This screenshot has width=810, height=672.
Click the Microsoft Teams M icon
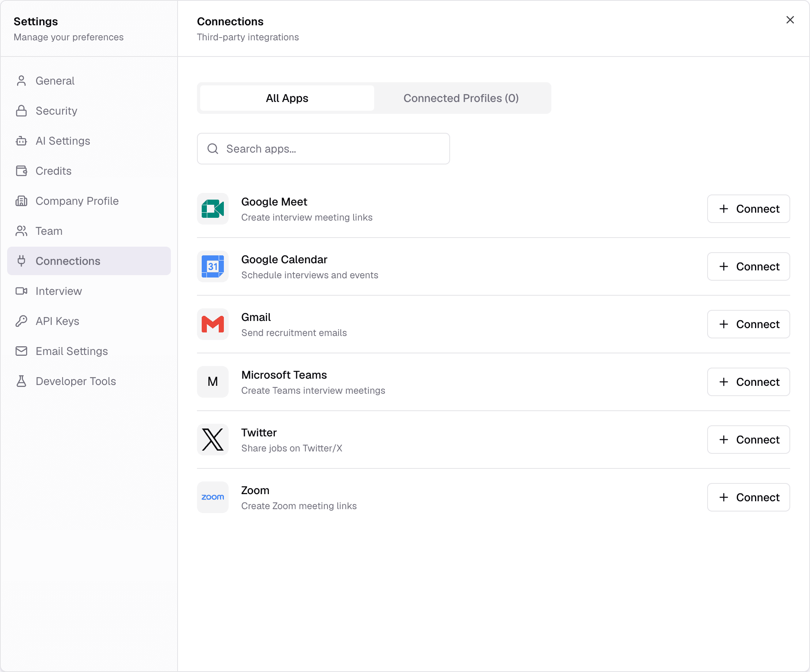pyautogui.click(x=213, y=382)
